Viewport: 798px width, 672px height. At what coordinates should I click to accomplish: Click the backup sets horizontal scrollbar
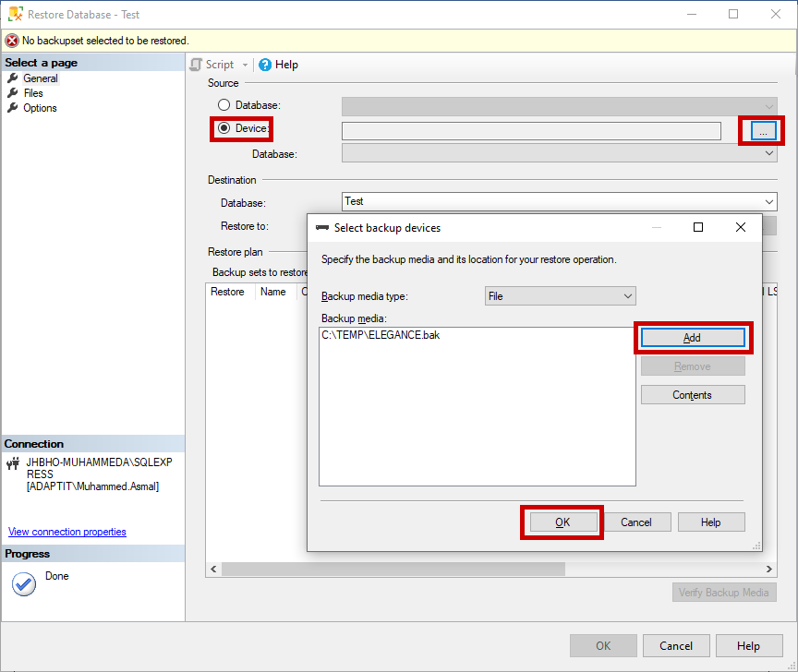click(393, 569)
